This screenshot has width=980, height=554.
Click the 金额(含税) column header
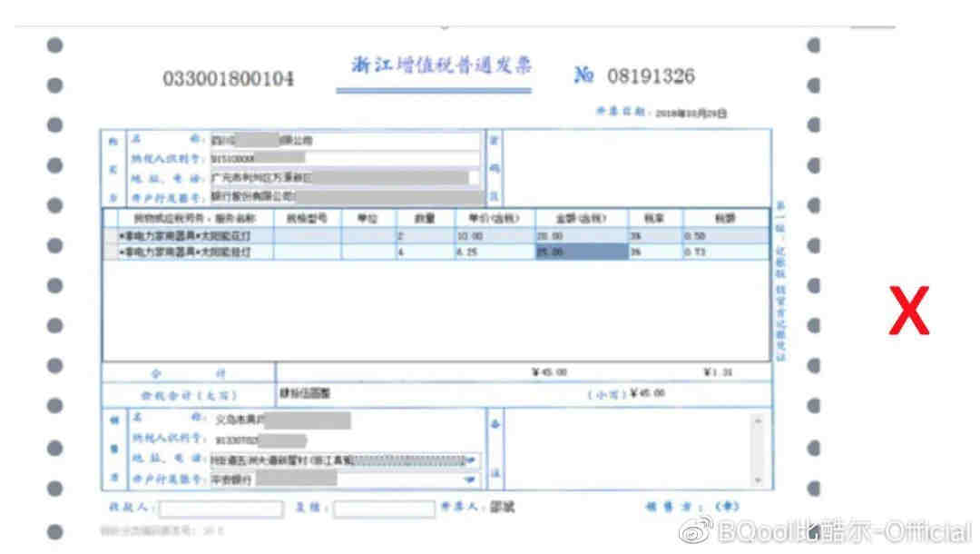click(582, 218)
